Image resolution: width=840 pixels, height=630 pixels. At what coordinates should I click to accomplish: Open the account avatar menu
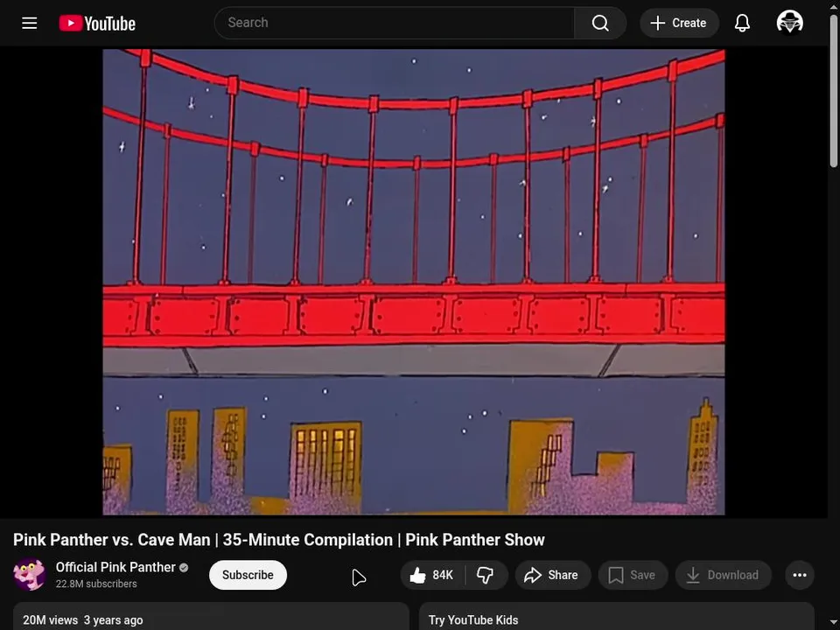[789, 23]
